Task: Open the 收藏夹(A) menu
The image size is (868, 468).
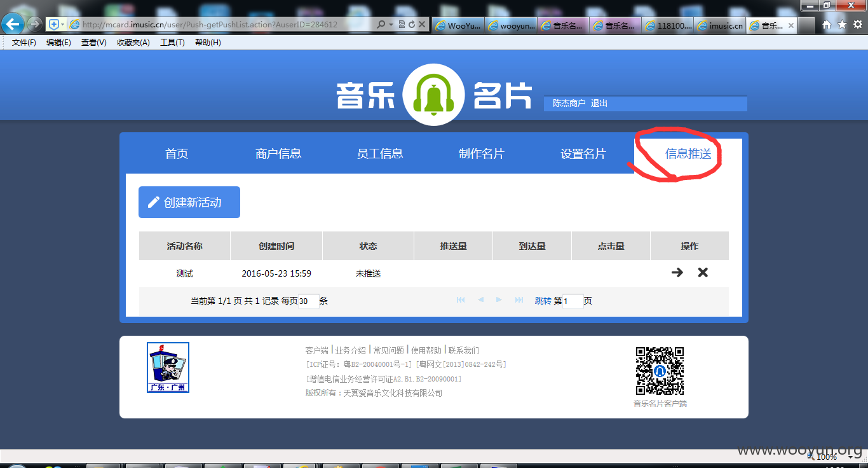Action: [x=133, y=43]
